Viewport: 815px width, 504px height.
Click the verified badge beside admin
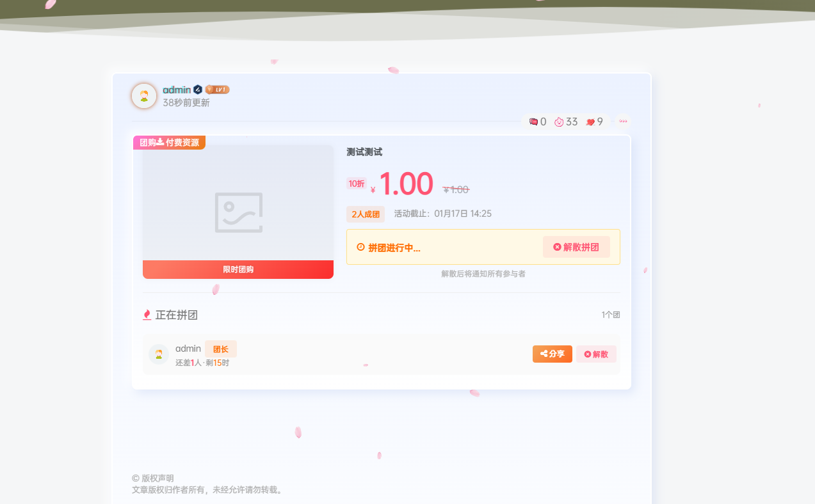[x=198, y=90]
